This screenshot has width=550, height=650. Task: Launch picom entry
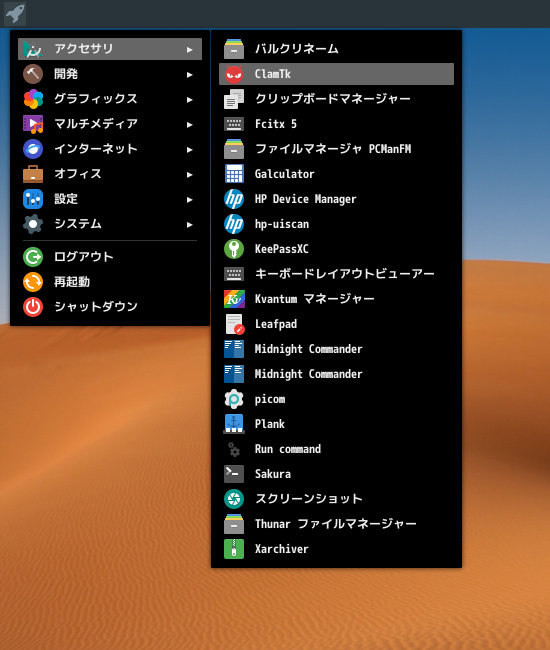(x=336, y=399)
